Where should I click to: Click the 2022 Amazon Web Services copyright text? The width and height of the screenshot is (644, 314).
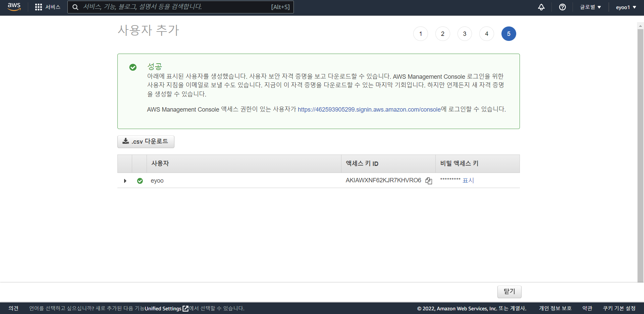click(x=472, y=308)
